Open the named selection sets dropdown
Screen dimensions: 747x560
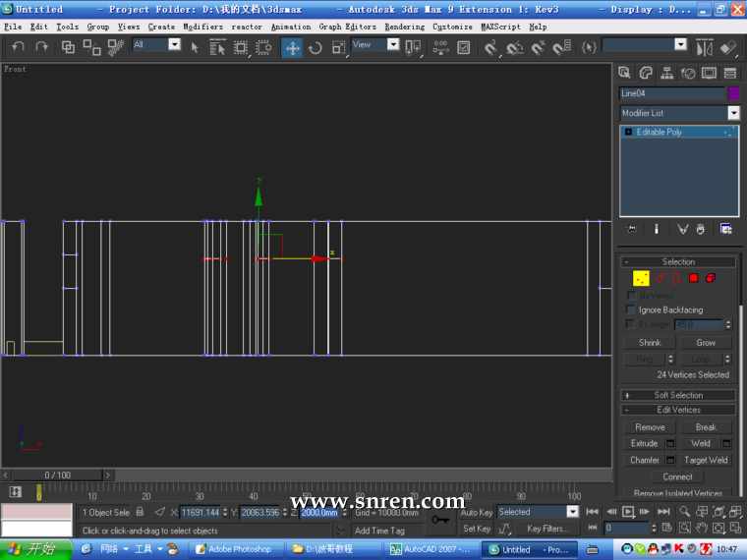point(681,45)
